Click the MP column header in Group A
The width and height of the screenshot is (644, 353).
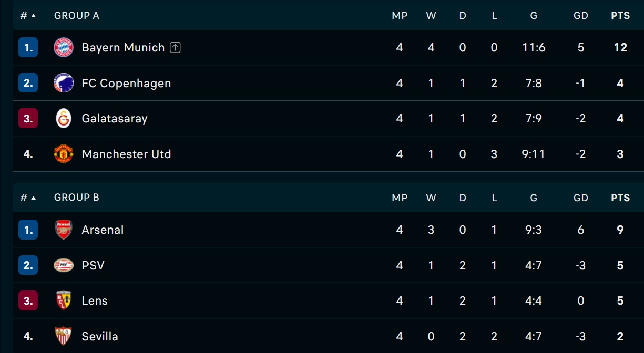(x=400, y=16)
